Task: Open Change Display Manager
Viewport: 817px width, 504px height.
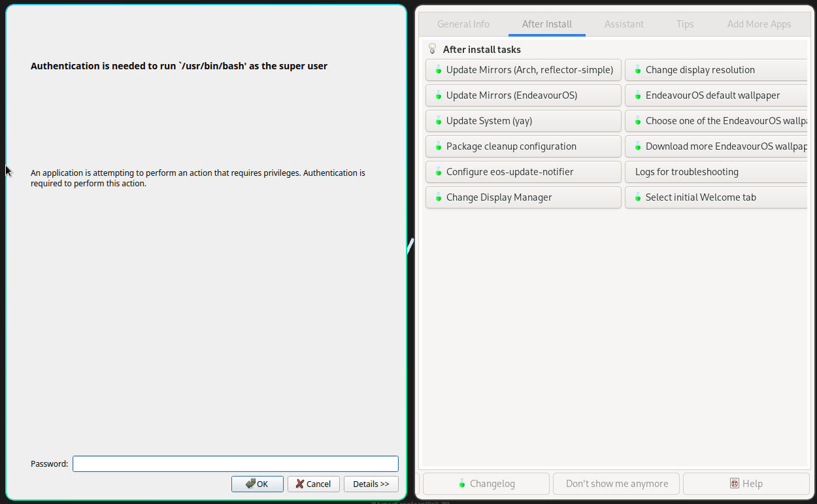Action: (x=524, y=197)
